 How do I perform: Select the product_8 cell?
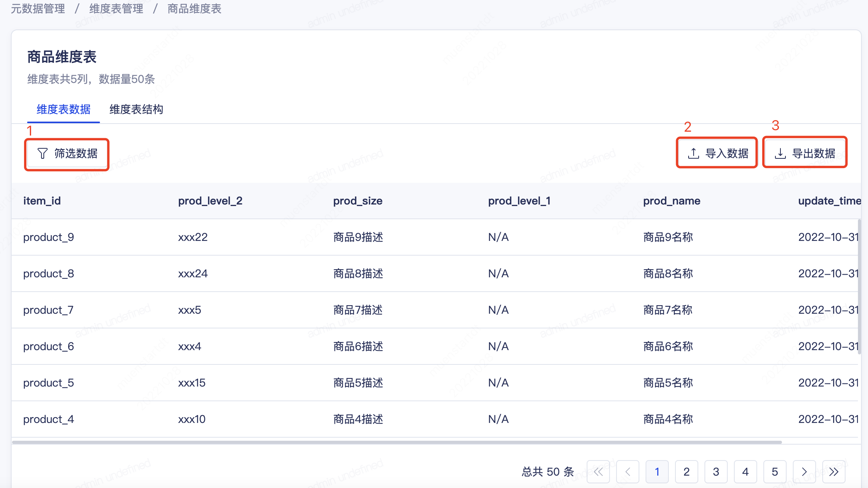pos(48,273)
